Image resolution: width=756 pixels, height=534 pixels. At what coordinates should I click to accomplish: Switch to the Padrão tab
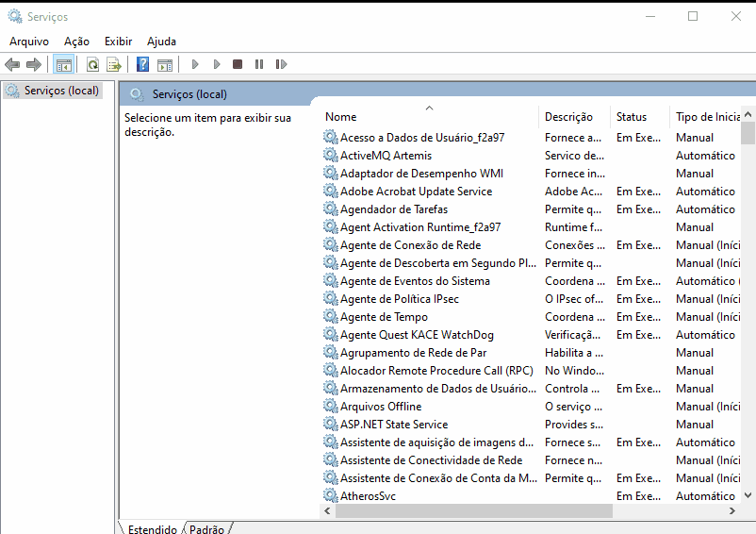[206, 528]
